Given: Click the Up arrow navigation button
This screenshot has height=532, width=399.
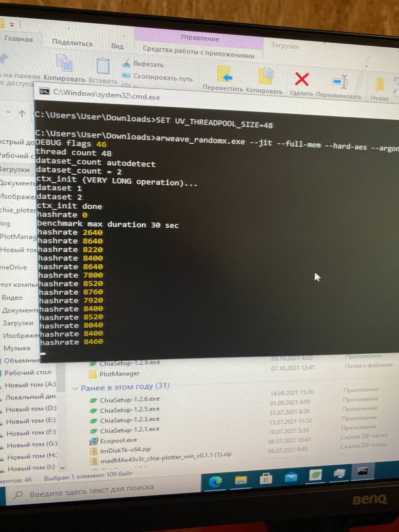Looking at the screenshot, I should click(x=22, y=113).
